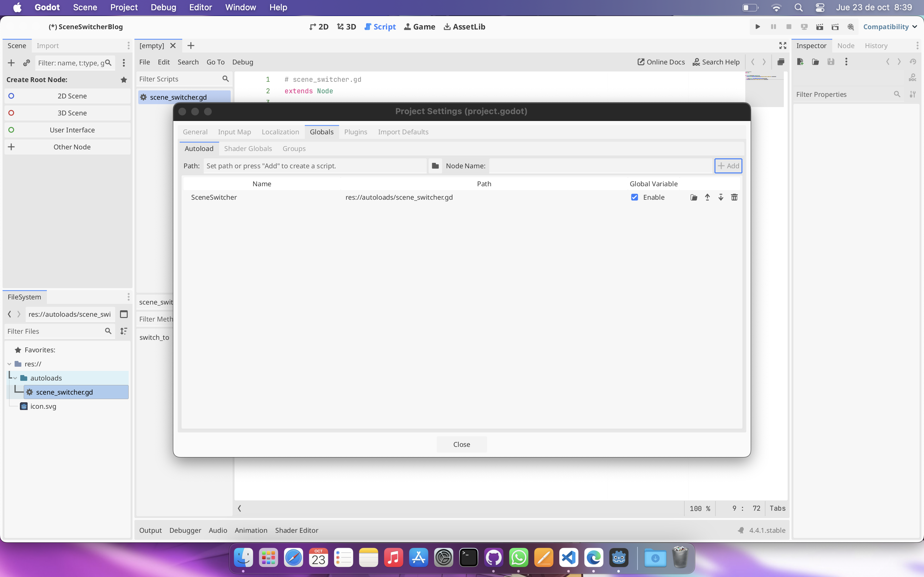This screenshot has width=924, height=577.
Task: Run the project with the play button
Action: tap(757, 27)
